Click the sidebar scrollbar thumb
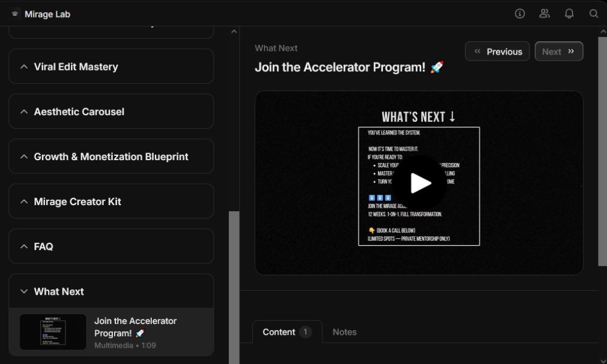The image size is (607, 364). pyautogui.click(x=234, y=288)
